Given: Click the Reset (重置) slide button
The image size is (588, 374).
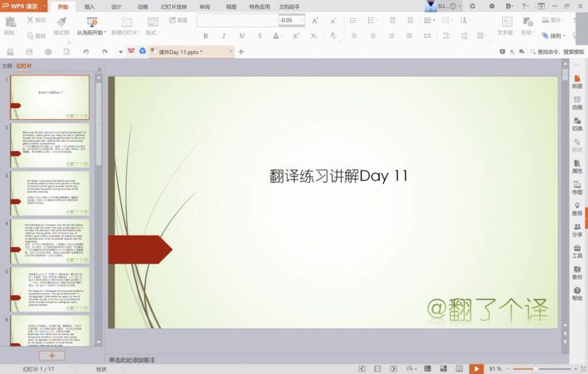Looking at the screenshot, I should click(178, 20).
